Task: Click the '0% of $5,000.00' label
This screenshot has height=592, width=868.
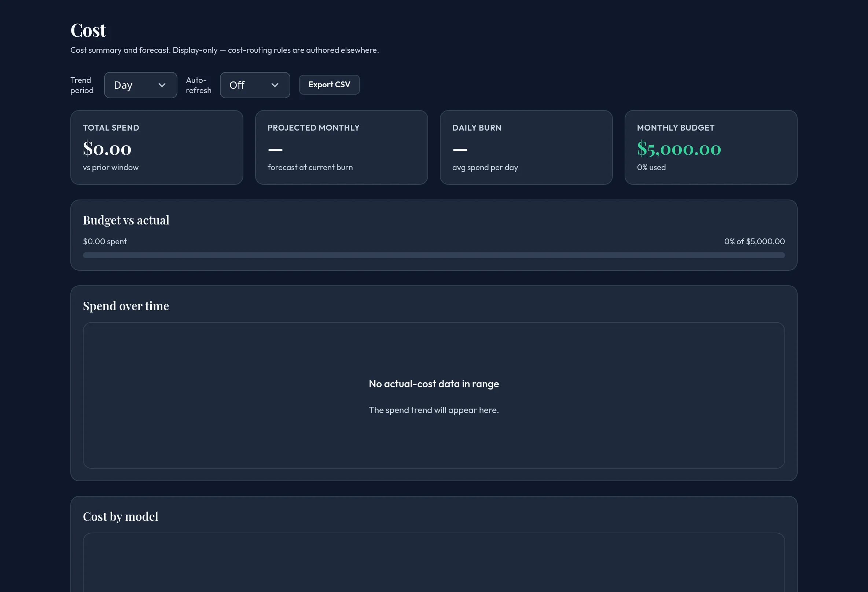Action: [x=754, y=241]
